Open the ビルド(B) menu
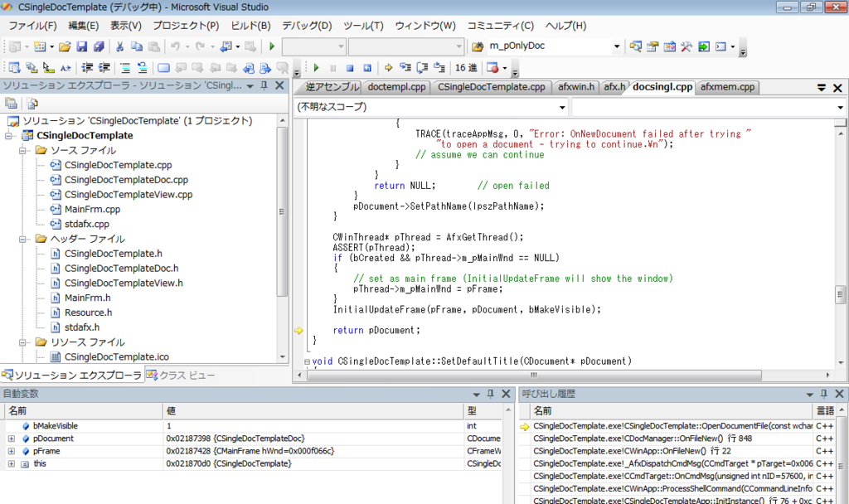The height and width of the screenshot is (504, 849). coord(250,26)
